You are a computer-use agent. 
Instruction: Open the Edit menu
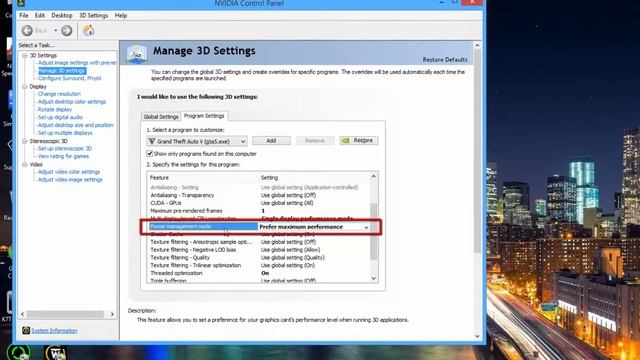[x=40, y=15]
